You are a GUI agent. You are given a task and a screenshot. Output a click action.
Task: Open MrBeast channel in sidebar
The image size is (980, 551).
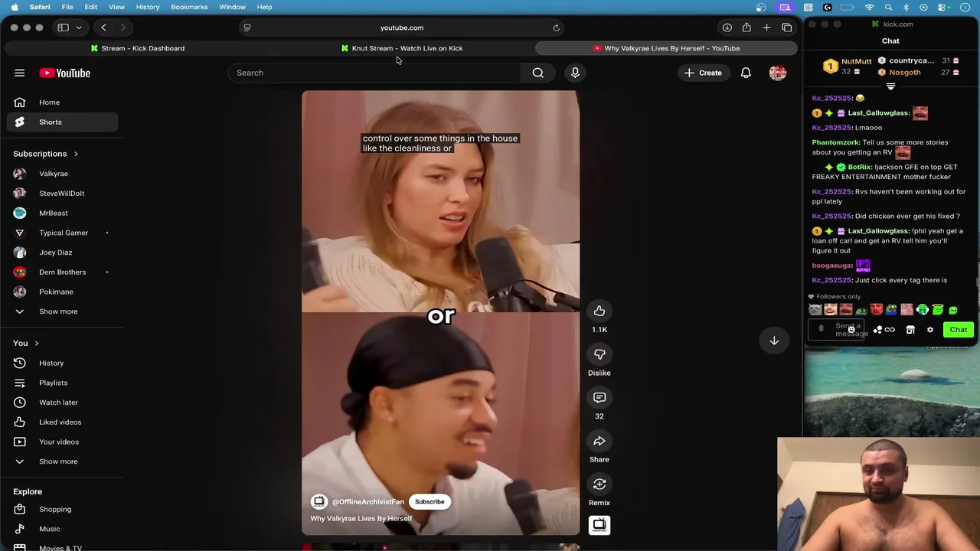pos(61,213)
